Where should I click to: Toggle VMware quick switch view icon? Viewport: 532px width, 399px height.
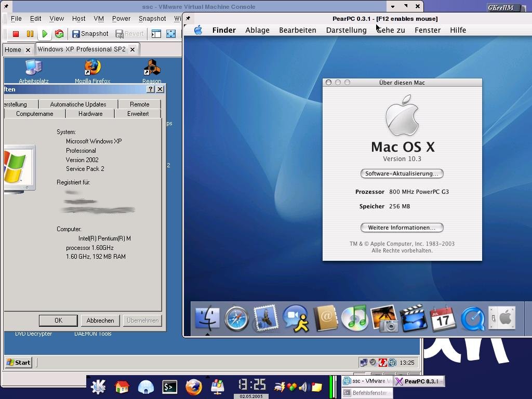156,34
